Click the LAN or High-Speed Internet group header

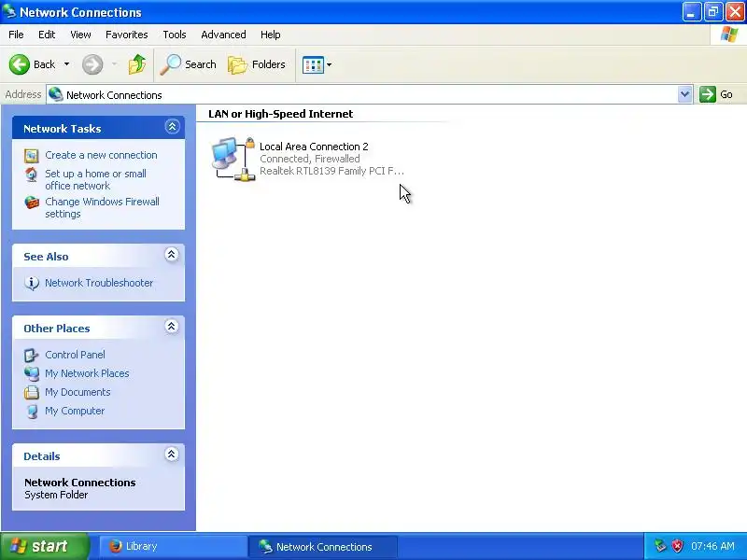click(x=281, y=114)
